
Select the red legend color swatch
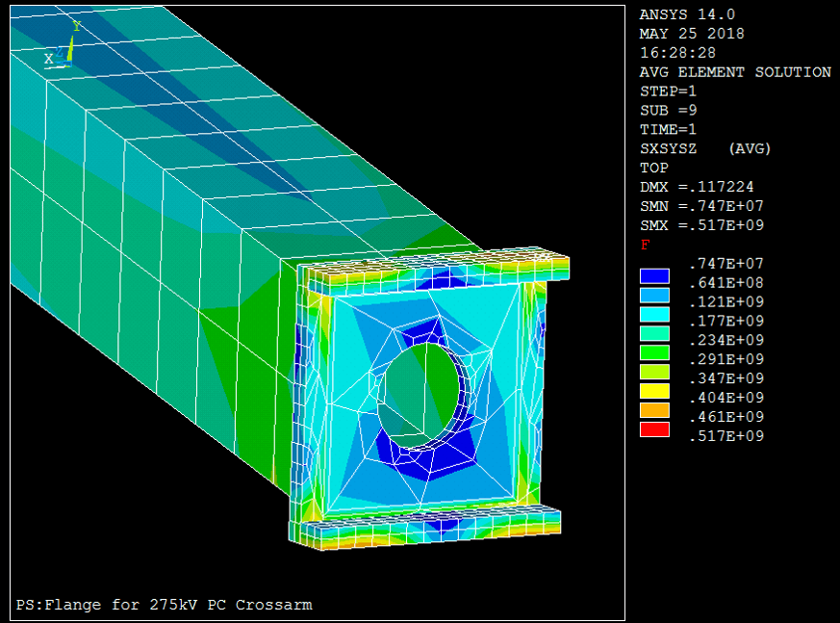point(654,429)
